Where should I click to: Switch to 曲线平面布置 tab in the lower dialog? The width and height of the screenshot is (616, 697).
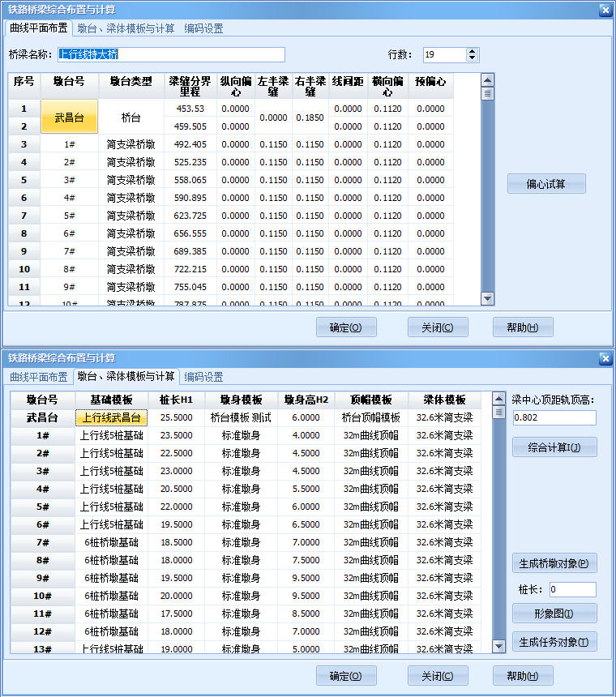tap(38, 377)
